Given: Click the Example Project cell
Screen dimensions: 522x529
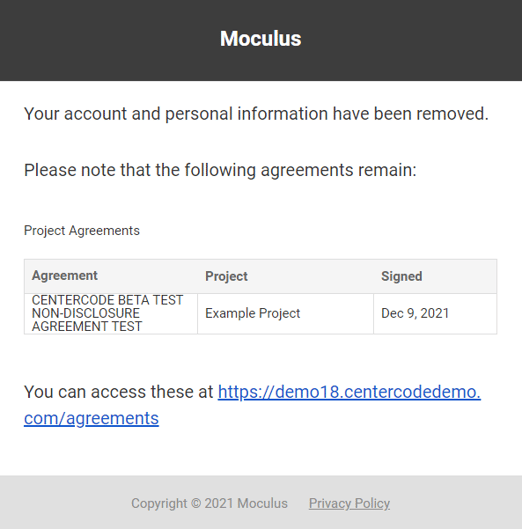Looking at the screenshot, I should [252, 313].
